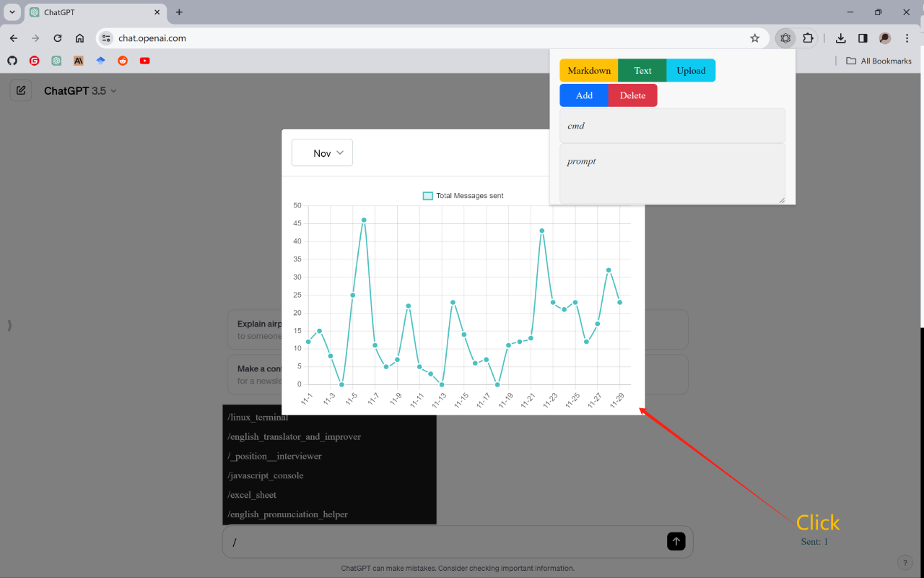This screenshot has width=924, height=578.
Task: Close the ChatGPT browser tab
Action: tap(156, 12)
